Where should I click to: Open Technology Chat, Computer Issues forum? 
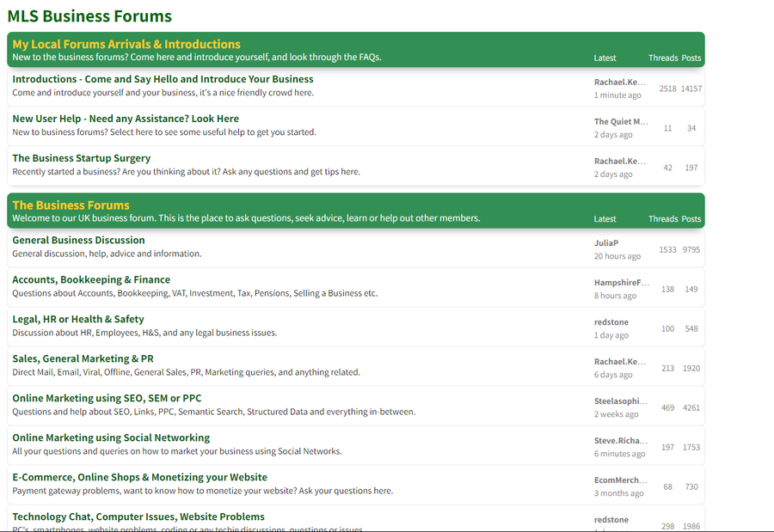(138, 517)
